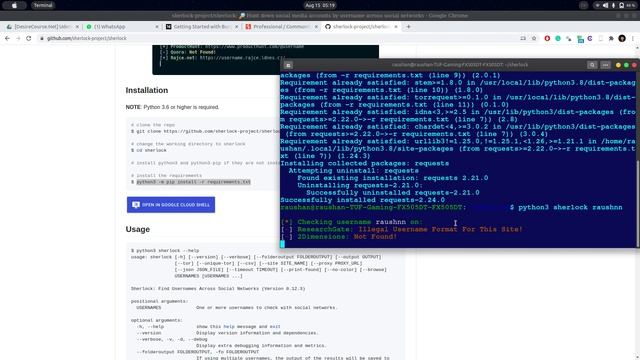The width and height of the screenshot is (640, 360).
Task: Open the Chrome three-dot menu
Action: coord(633,38)
